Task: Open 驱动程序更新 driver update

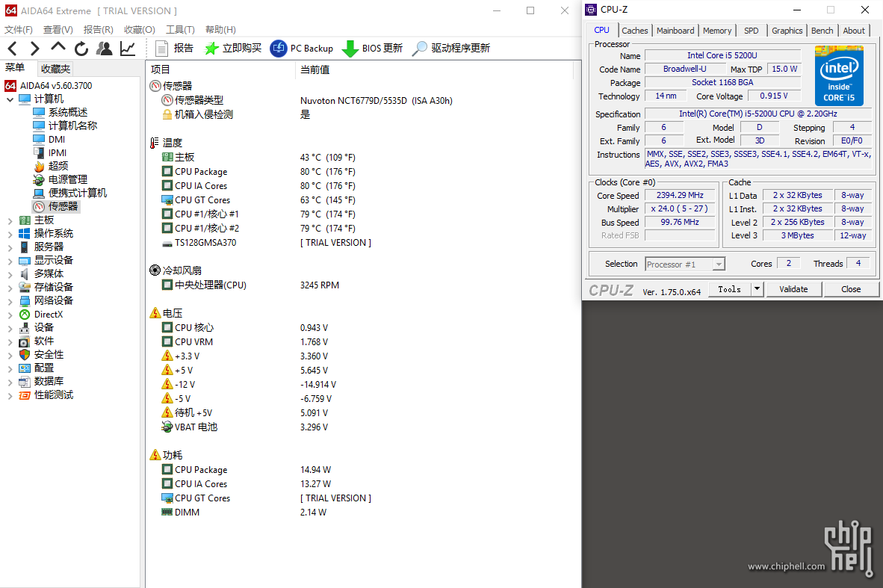Action: point(451,49)
